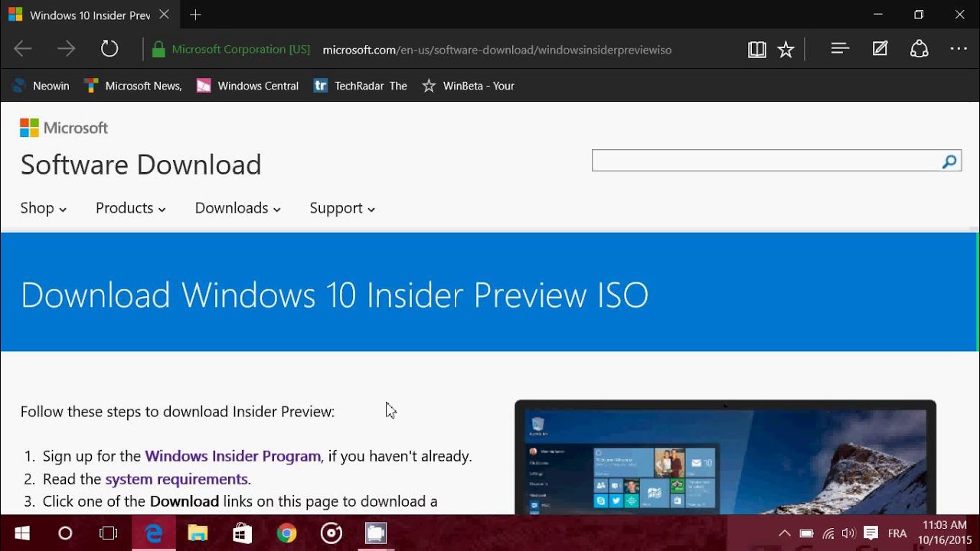The image size is (980, 551).
Task: Expand the Products menu
Action: [131, 208]
